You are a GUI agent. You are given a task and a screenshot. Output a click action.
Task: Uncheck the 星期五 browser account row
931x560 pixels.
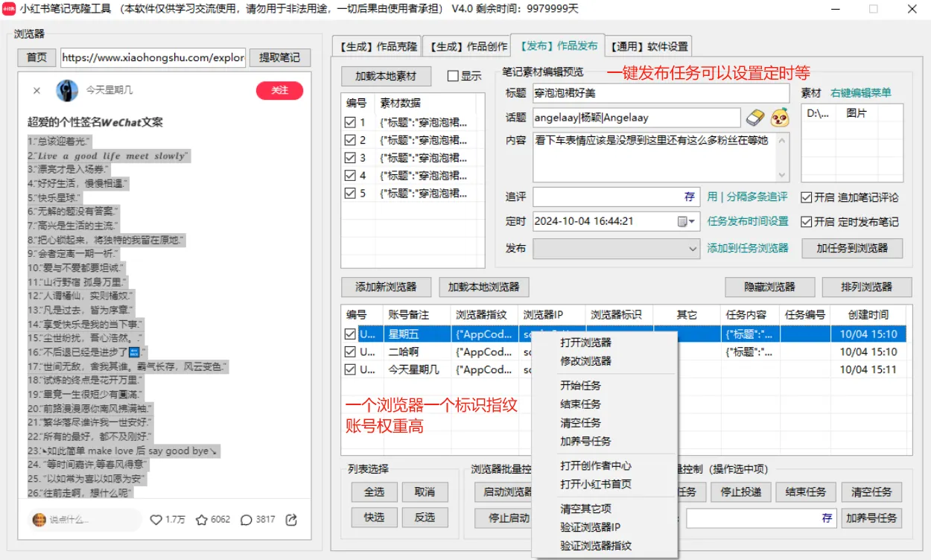tap(349, 334)
